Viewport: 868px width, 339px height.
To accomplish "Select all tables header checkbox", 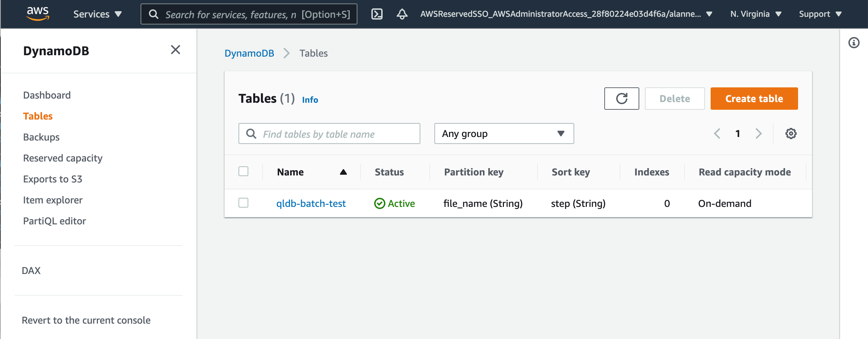I will [x=243, y=171].
